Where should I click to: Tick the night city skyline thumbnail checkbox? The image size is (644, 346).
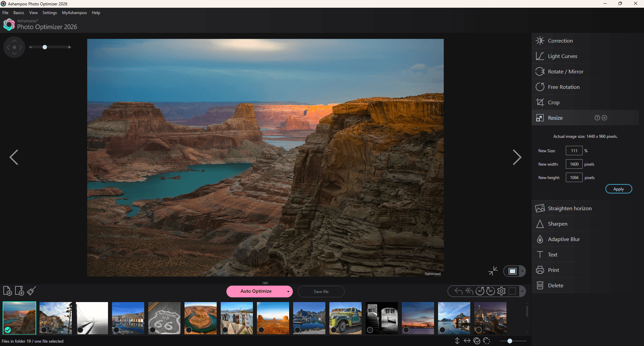click(479, 330)
